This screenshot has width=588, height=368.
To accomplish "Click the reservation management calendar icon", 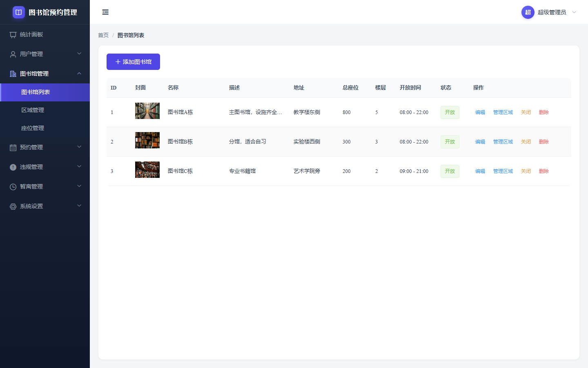I will [x=13, y=148].
